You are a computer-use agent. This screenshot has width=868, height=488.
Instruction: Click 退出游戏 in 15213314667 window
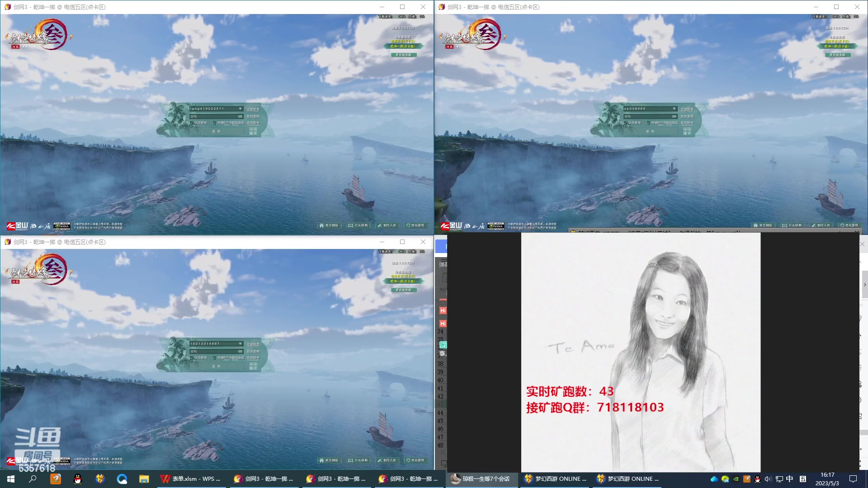pyautogui.click(x=415, y=460)
